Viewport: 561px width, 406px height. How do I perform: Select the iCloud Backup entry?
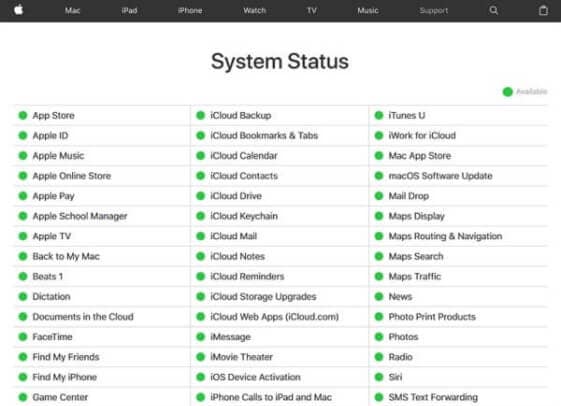point(241,115)
